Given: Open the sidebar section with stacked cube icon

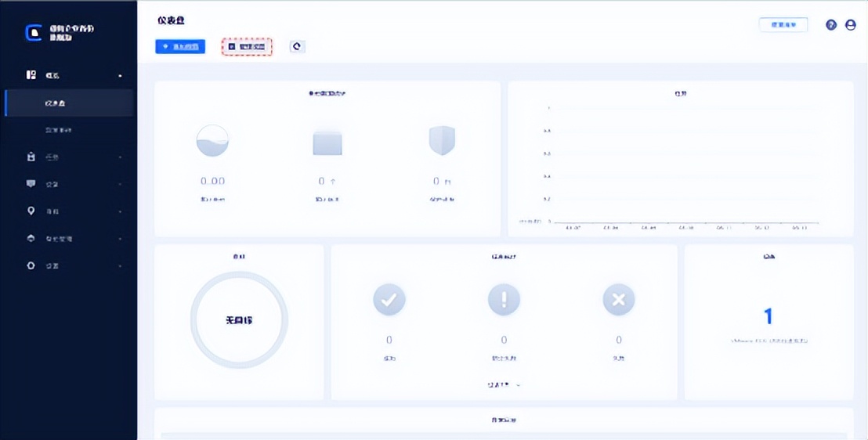Looking at the screenshot, I should (x=69, y=239).
